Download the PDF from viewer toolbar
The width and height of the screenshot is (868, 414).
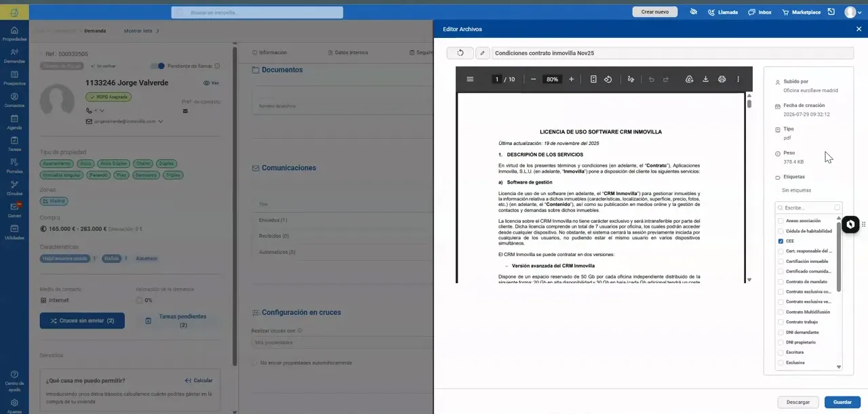(x=705, y=79)
